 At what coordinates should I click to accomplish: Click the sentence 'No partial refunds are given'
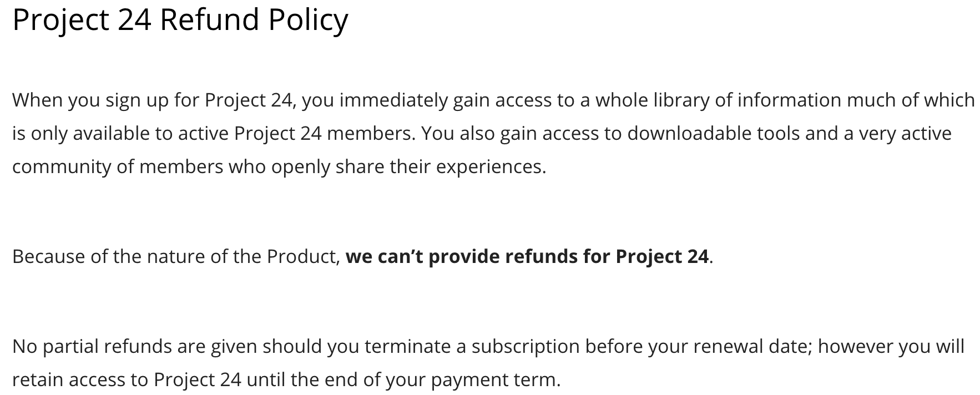[x=488, y=363]
